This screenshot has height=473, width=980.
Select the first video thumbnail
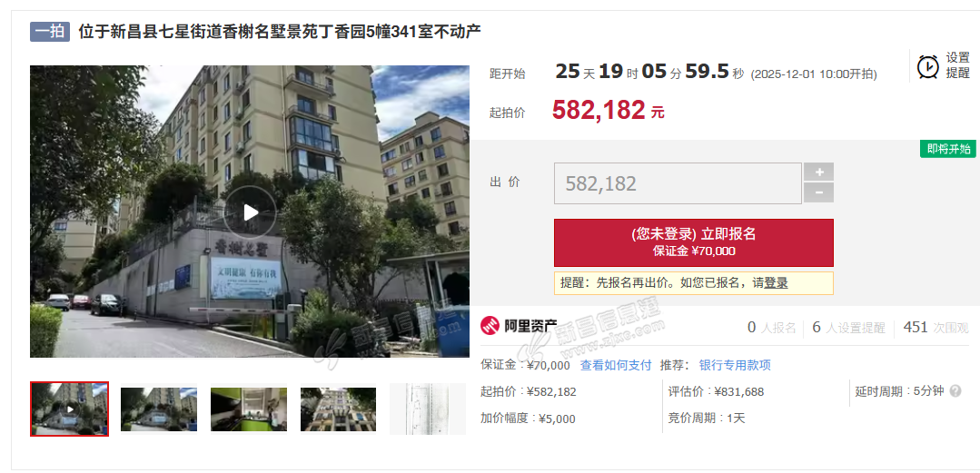click(x=69, y=409)
